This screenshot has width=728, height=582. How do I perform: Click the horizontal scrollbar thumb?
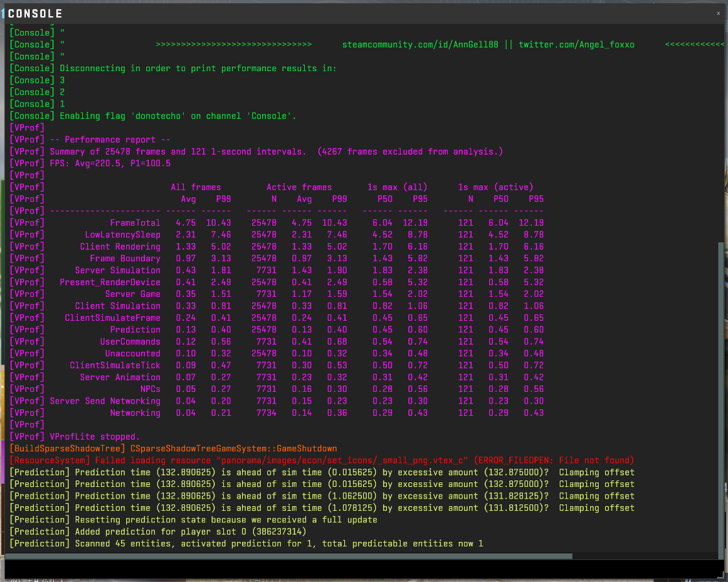click(x=289, y=555)
